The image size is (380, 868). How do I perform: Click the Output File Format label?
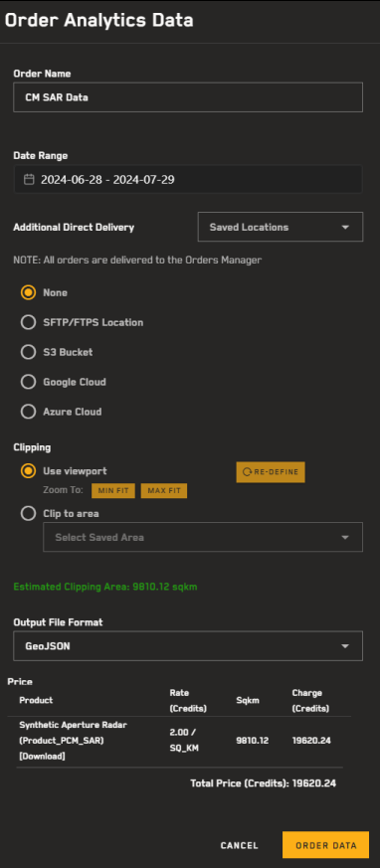coord(58,622)
